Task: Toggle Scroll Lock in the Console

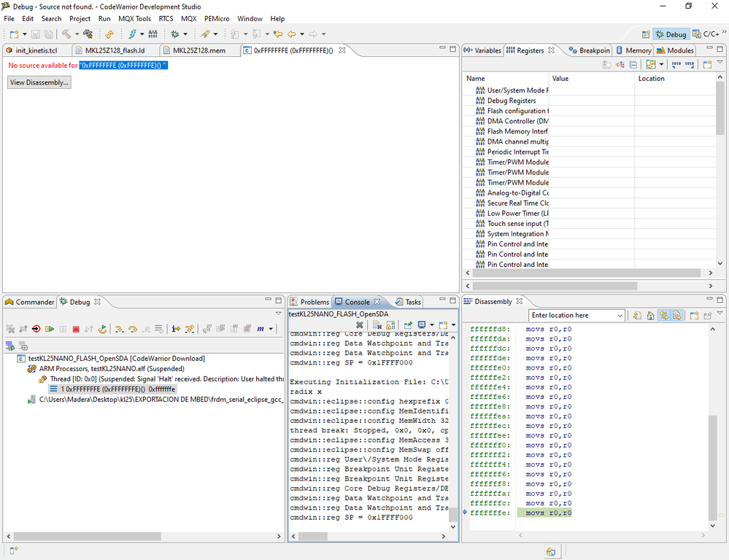Action: click(390, 324)
